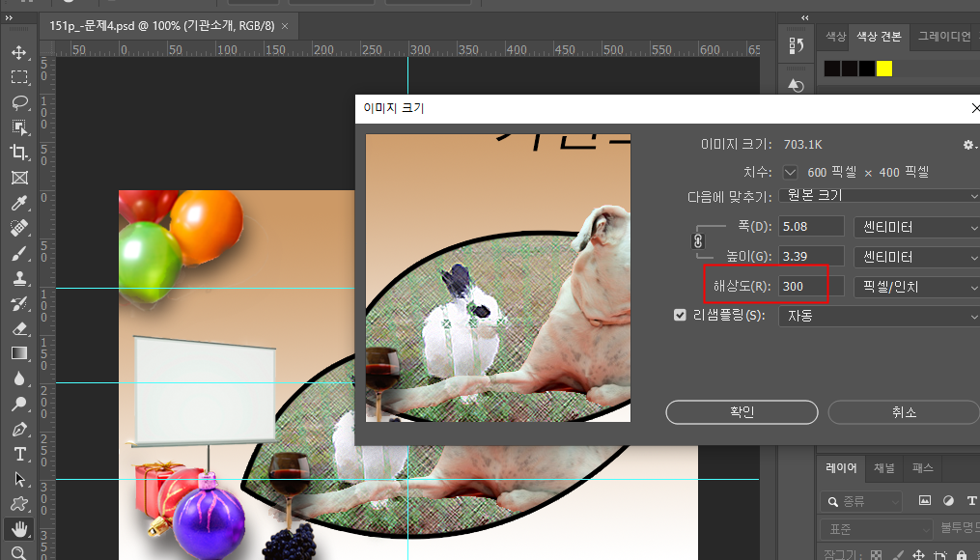Open the resolution unit 픽셀/인치 dropdown

click(917, 286)
